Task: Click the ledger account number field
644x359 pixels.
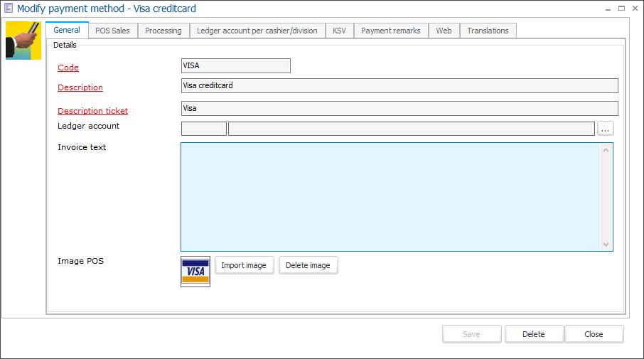Action: click(204, 129)
